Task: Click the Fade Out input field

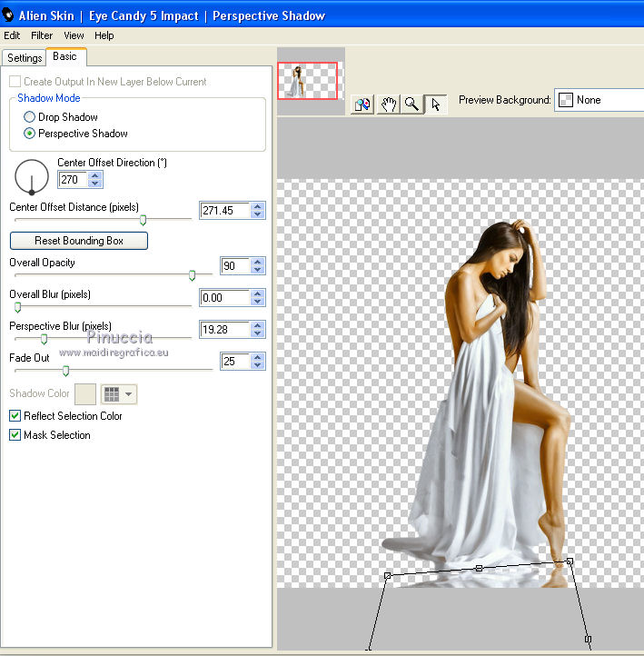Action: click(x=235, y=361)
